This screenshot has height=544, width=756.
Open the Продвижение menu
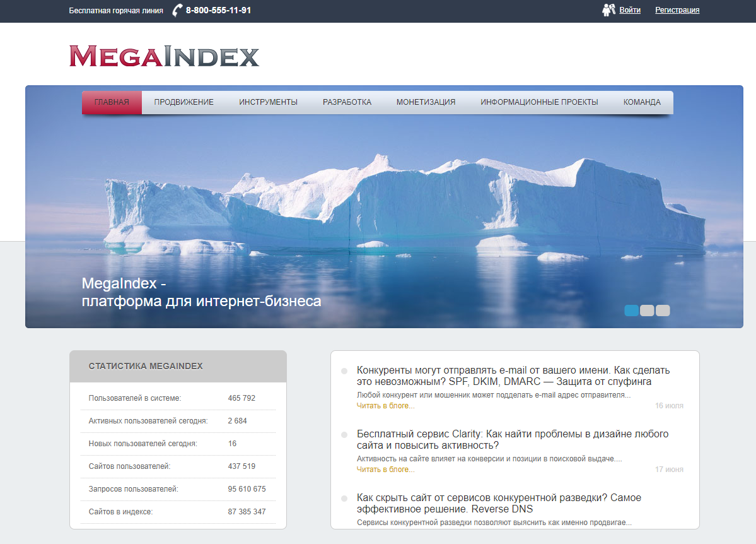[184, 102]
